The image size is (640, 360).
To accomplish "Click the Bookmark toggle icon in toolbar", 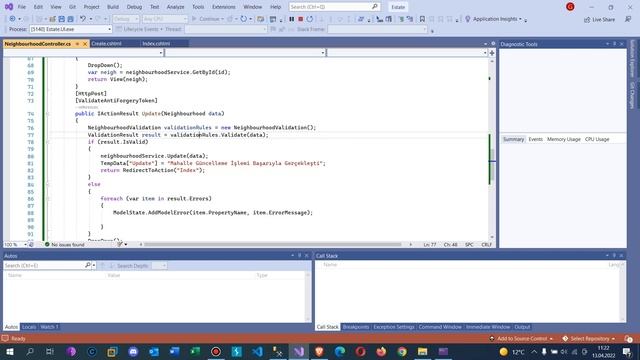I will pyautogui.click(x=422, y=19).
